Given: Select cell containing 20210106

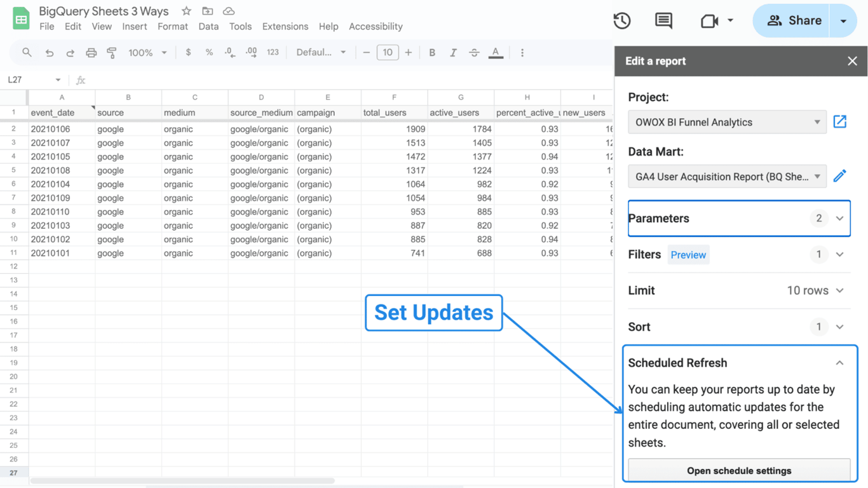Looking at the screenshot, I should (62, 129).
